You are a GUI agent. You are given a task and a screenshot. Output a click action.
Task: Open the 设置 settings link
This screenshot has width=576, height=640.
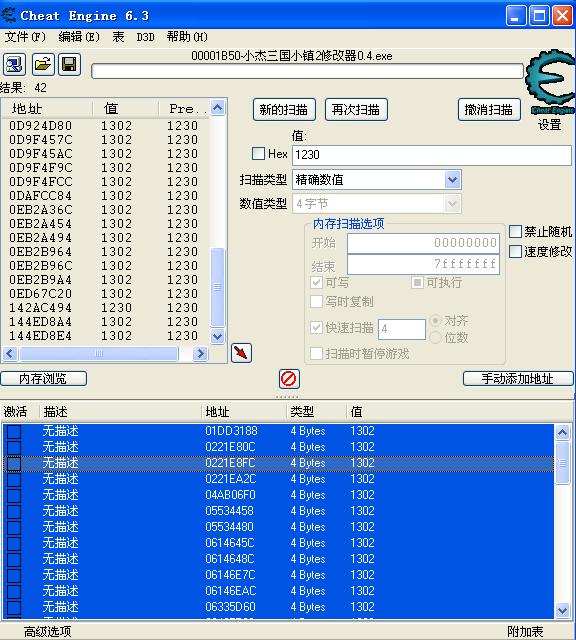coord(549,125)
